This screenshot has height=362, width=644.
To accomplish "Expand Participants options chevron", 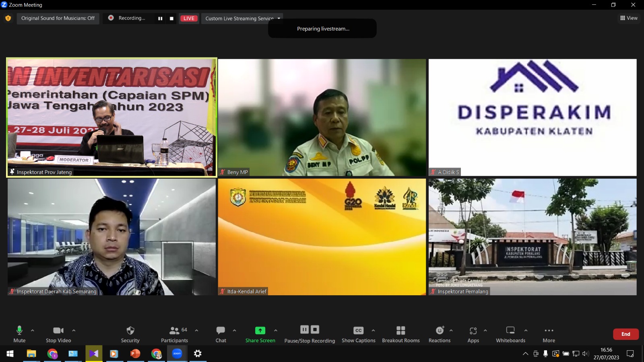I will 196,331.
